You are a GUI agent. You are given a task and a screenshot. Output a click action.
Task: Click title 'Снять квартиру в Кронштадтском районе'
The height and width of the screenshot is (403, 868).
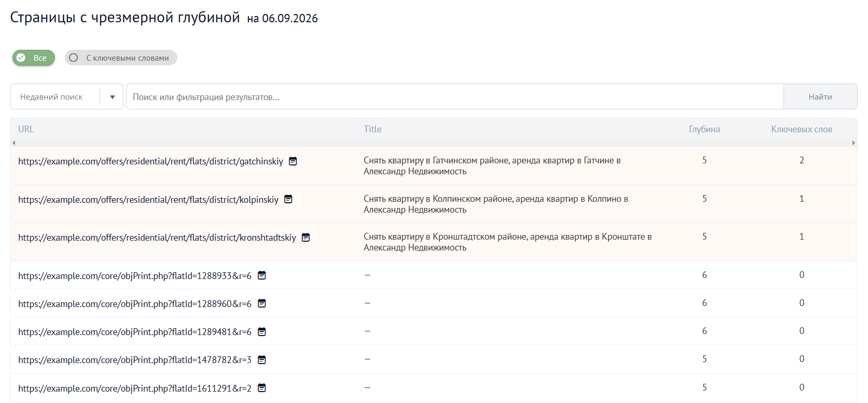pos(508,242)
